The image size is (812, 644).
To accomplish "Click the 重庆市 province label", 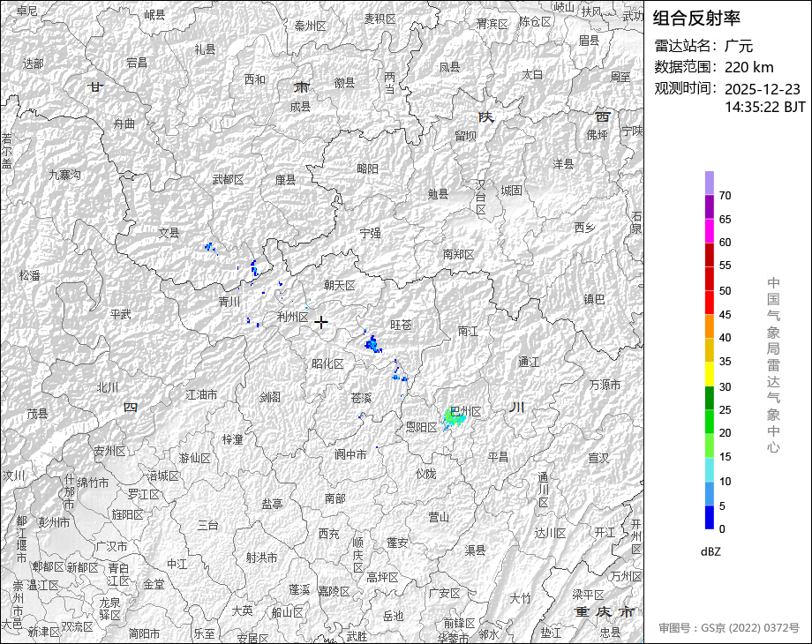I will point(604,612).
